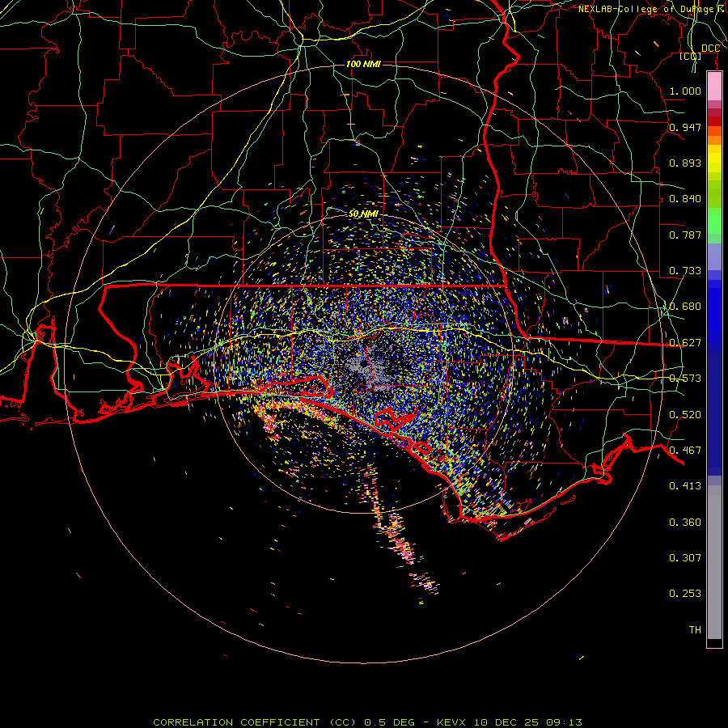
Task: Select the 0.787 legend value
Action: pyautogui.click(x=685, y=235)
